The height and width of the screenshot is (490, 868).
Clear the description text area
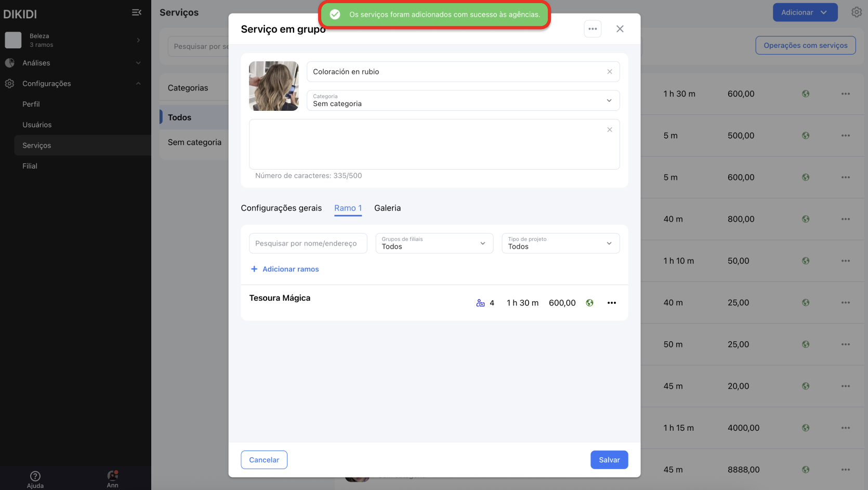click(x=609, y=130)
